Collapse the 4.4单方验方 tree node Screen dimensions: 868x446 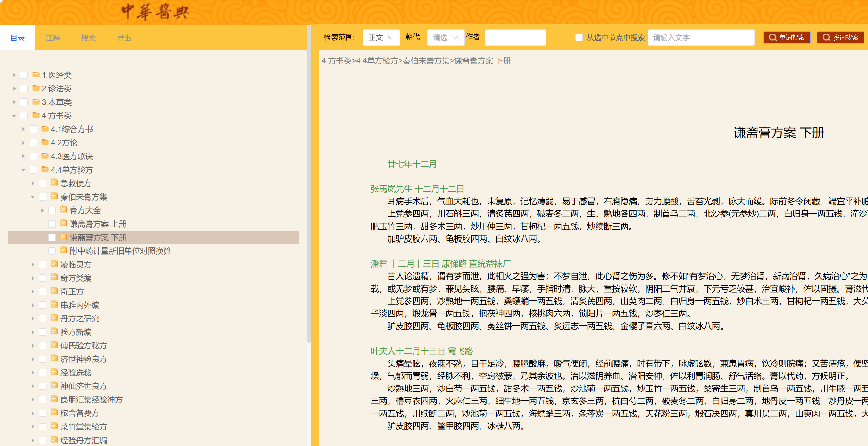pyautogui.click(x=23, y=170)
